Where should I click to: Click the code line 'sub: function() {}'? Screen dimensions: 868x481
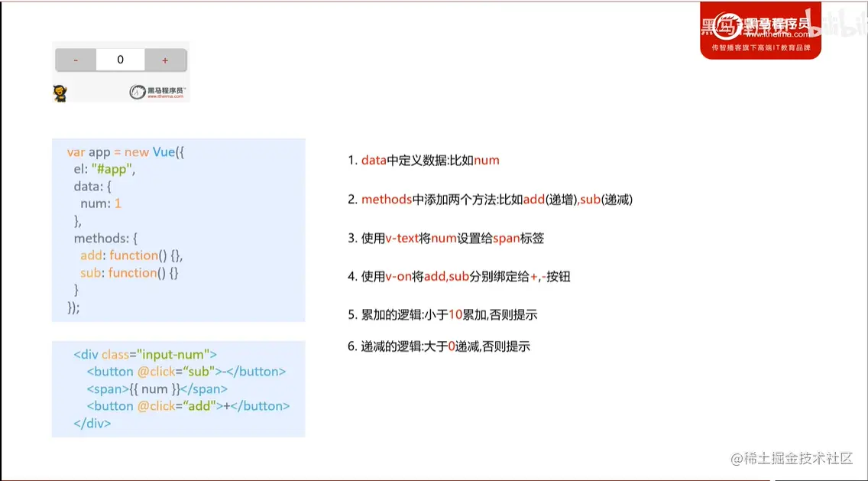pyautogui.click(x=130, y=273)
